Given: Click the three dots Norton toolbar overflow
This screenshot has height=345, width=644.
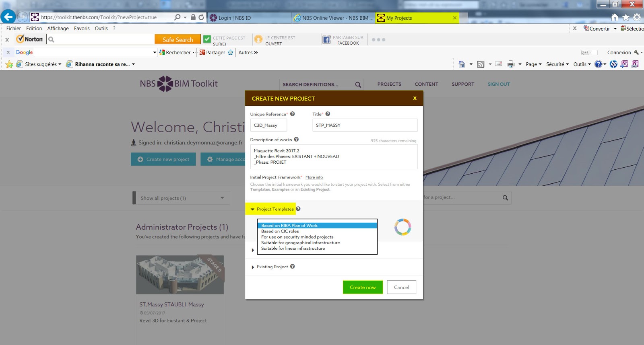Looking at the screenshot, I should click(x=378, y=40).
